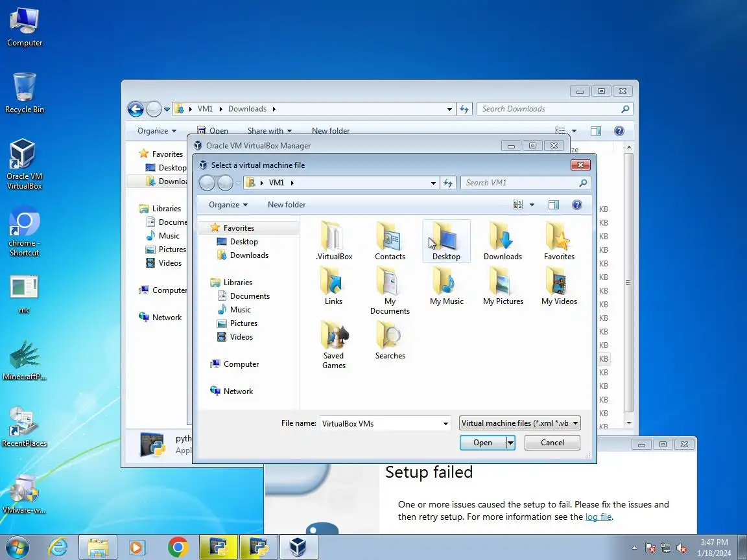Toggle the preview pane in the dialog
Screen dimensions: 747x560
click(554, 205)
